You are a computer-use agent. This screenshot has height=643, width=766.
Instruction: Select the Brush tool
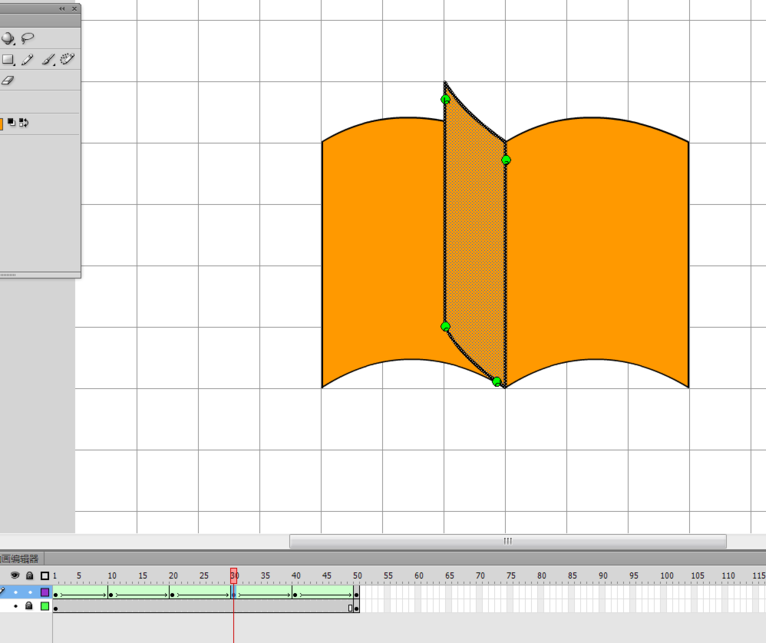coord(48,60)
